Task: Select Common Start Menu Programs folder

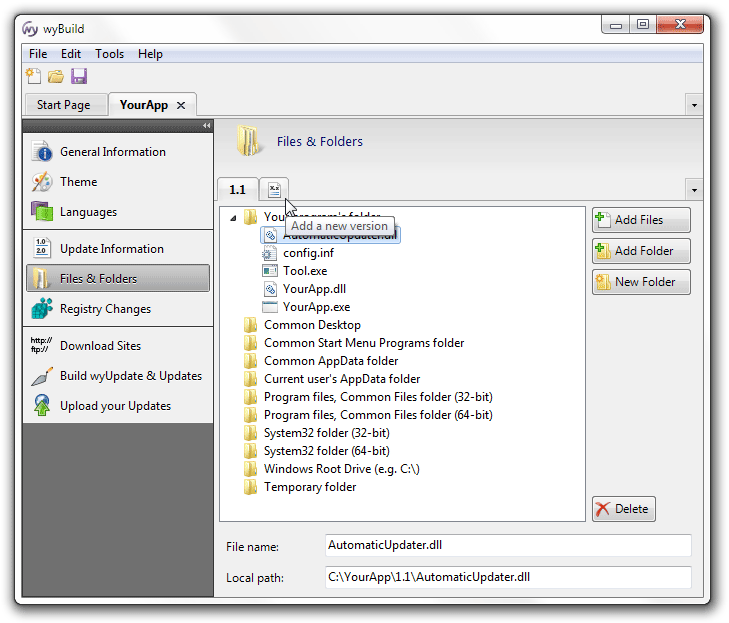Action: tap(364, 343)
